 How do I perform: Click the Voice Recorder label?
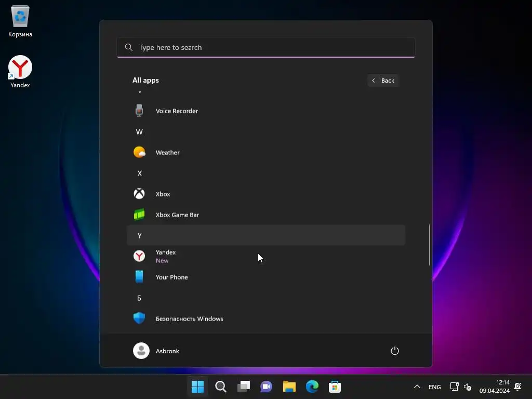pos(177,111)
